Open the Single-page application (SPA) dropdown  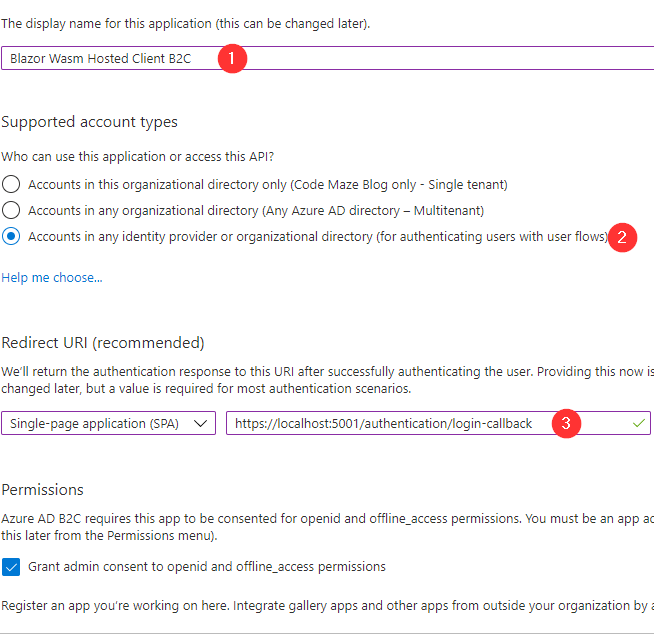[x=108, y=423]
